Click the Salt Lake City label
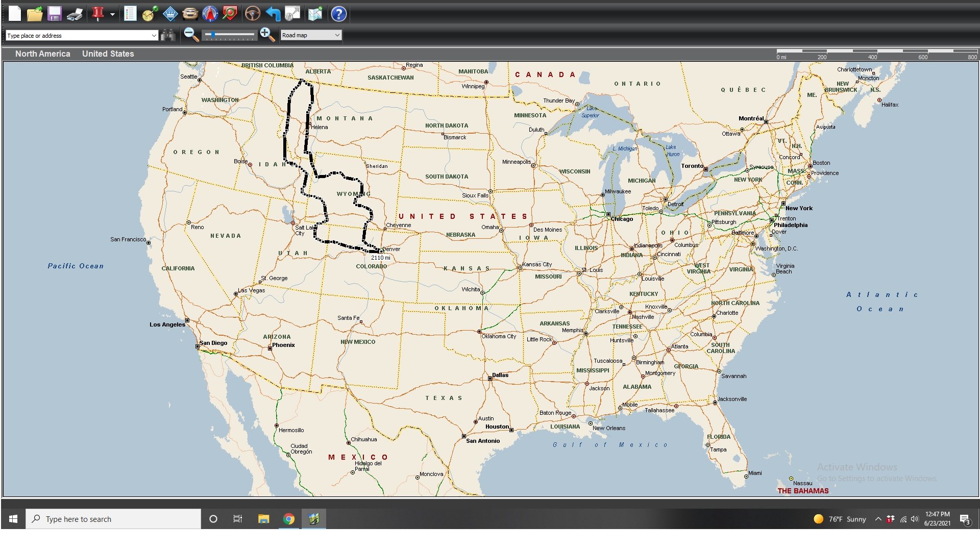The height and width of the screenshot is (551, 980). tap(305, 231)
